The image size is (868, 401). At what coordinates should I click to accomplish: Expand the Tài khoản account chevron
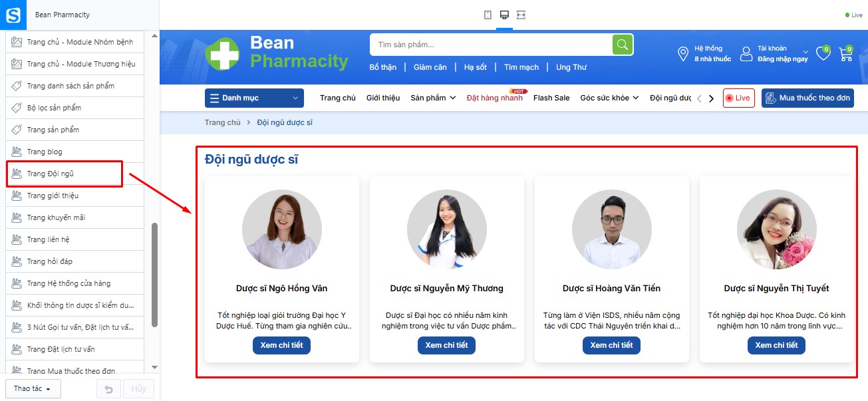pyautogui.click(x=805, y=52)
